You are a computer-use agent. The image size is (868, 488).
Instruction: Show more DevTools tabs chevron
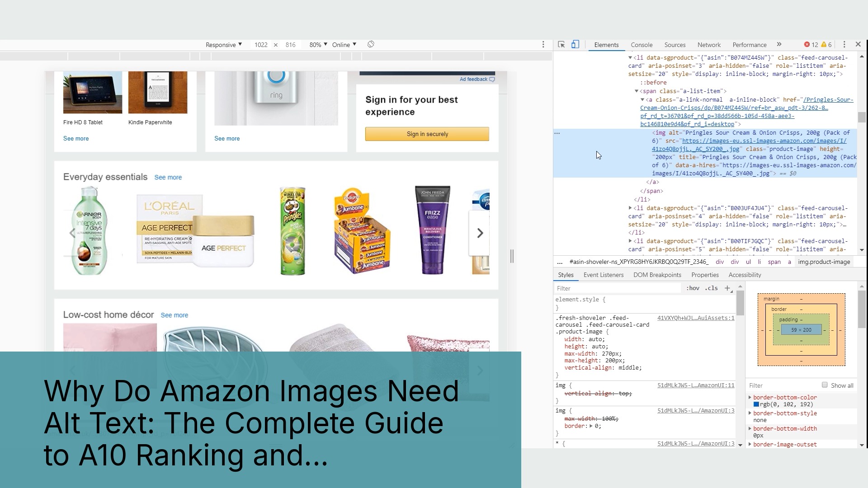coord(779,44)
